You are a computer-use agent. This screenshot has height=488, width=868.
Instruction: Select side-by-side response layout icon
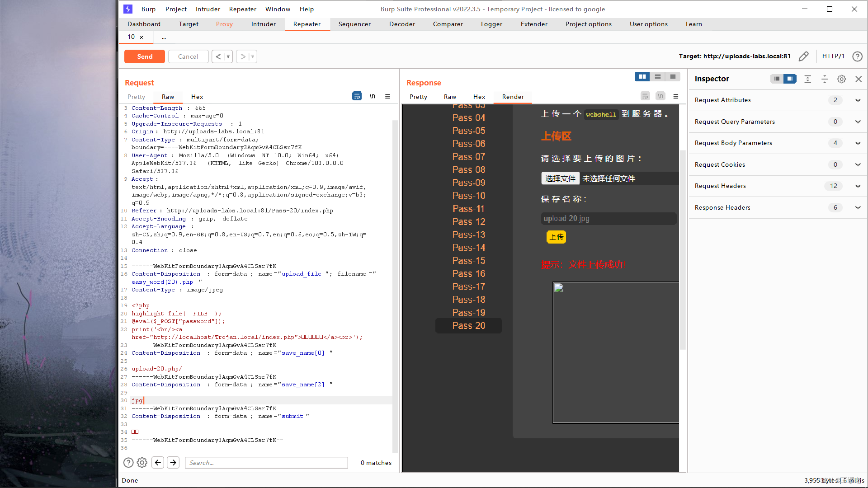click(642, 77)
